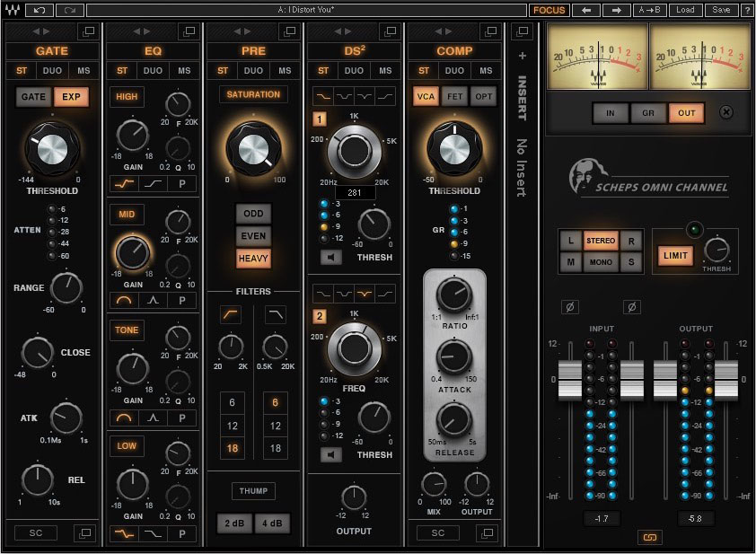
Task: Select MS mode on EQ module
Action: point(184,70)
